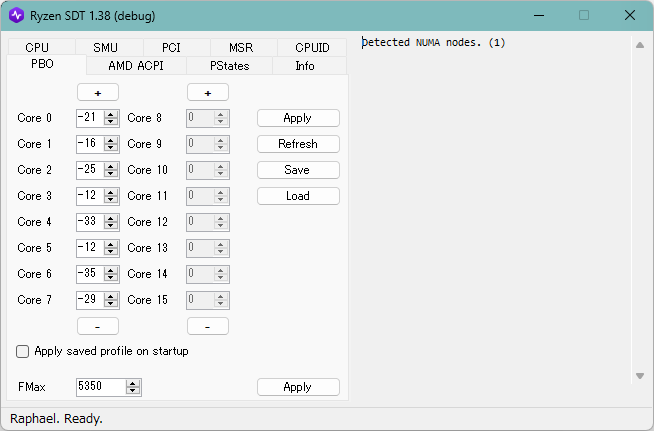This screenshot has width=654, height=431.
Task: Increase Core 4 offset with up arrow
Action: [111, 218]
